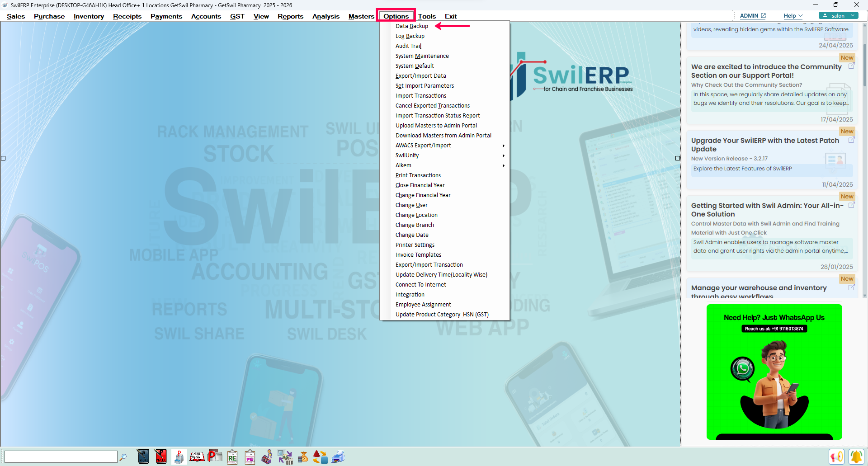Click the P cash-drawer icon in bottom toolbar

pyautogui.click(x=179, y=457)
